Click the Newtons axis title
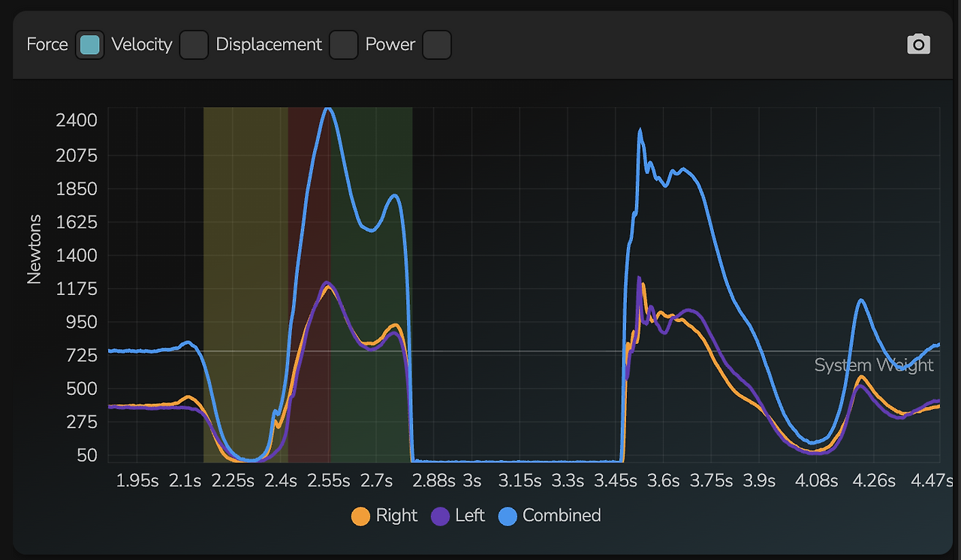The width and height of the screenshot is (961, 560). pos(34,249)
